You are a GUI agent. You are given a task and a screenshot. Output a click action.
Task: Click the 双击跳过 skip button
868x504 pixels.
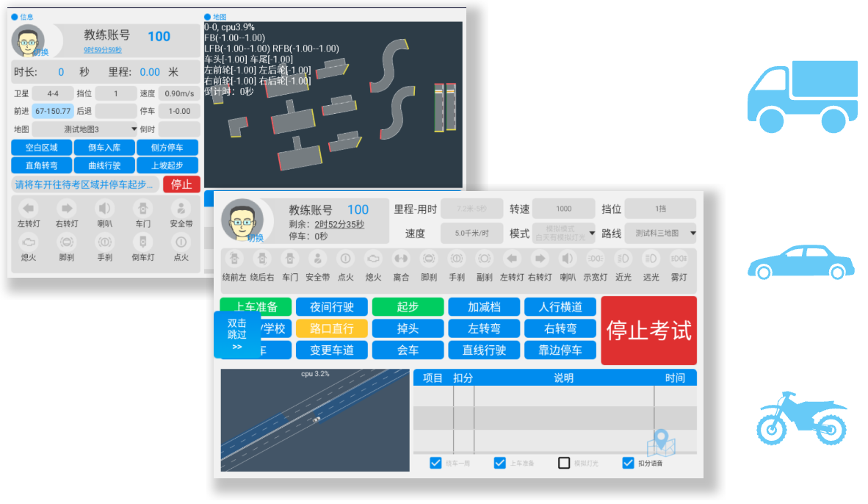pyautogui.click(x=236, y=334)
